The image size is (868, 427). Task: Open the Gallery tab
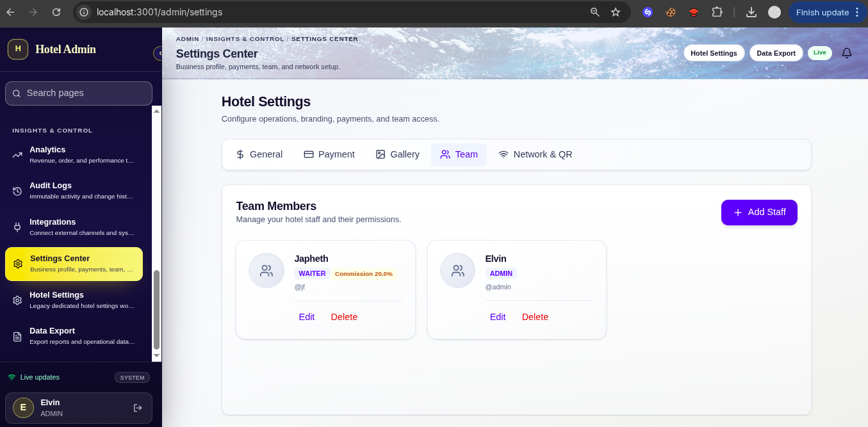[397, 154]
